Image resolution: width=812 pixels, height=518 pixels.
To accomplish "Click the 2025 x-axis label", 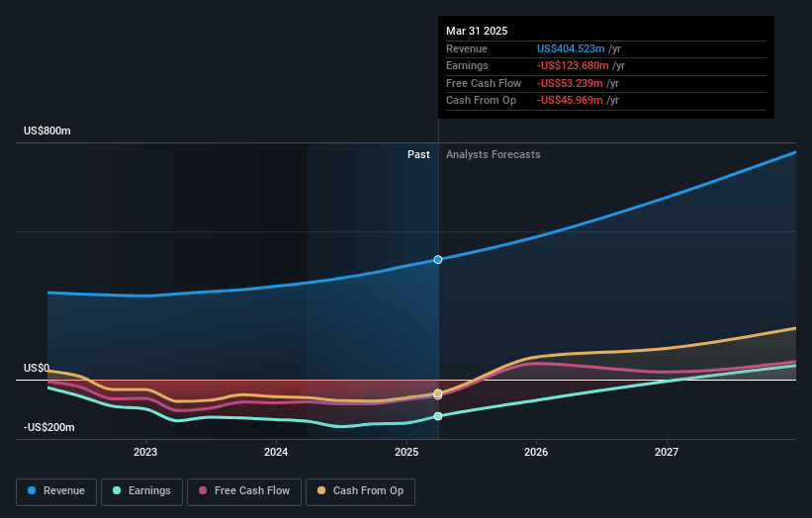I will pyautogui.click(x=406, y=452).
